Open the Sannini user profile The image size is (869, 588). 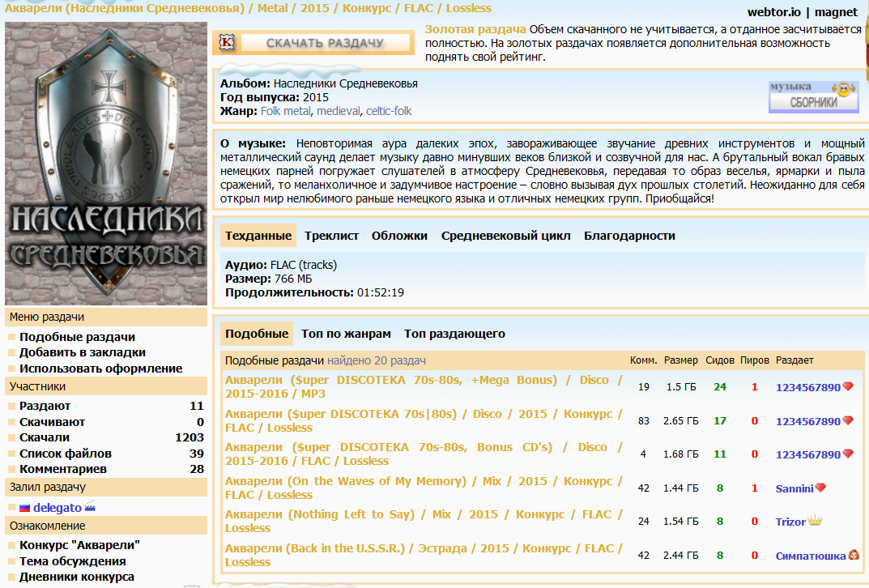click(x=794, y=489)
